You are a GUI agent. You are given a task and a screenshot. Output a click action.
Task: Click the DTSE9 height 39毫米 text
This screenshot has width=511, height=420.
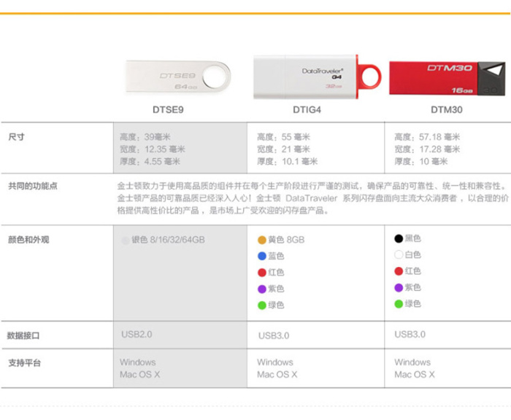click(145, 137)
